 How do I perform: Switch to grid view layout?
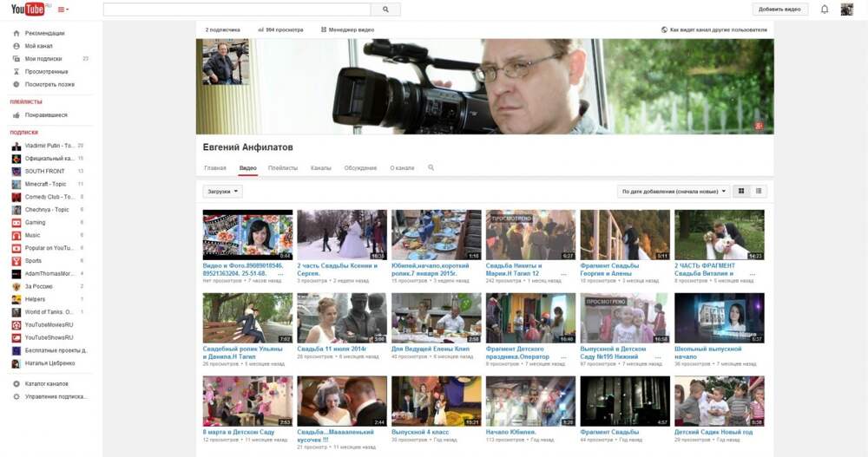coord(741,191)
